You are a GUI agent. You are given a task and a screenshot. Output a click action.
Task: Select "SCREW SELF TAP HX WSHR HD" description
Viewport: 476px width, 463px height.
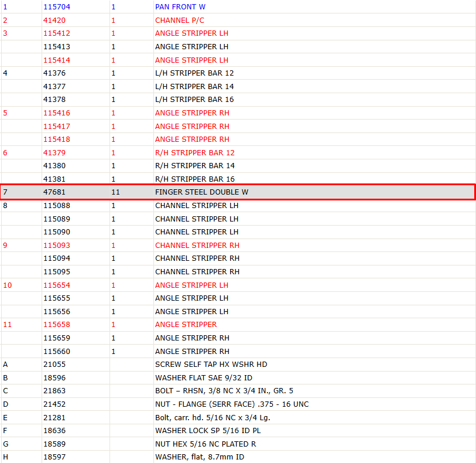point(211,365)
